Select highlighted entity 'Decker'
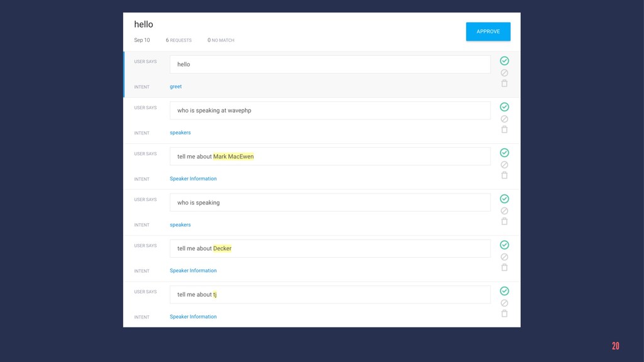Viewport: 644px width, 362px height. [x=222, y=248]
